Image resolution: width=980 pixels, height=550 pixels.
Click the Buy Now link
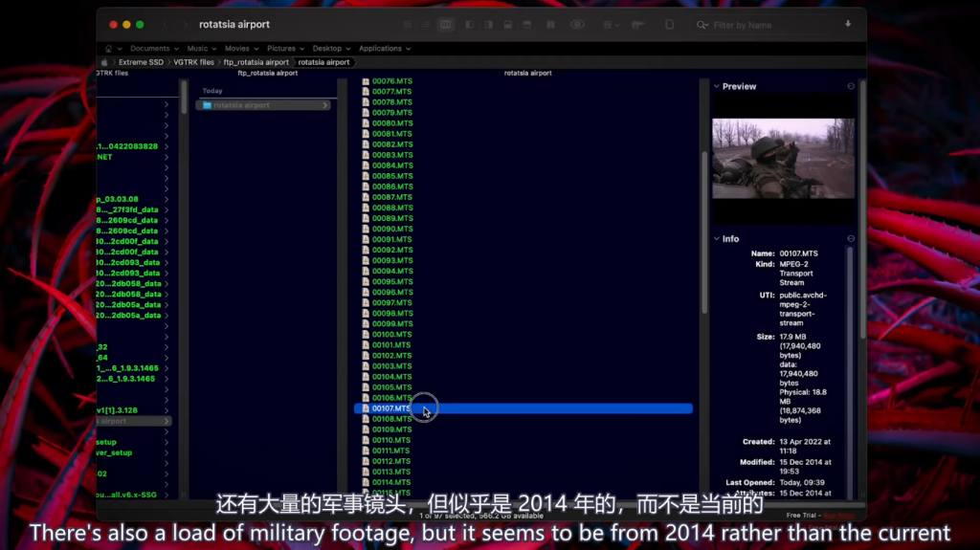(x=838, y=516)
